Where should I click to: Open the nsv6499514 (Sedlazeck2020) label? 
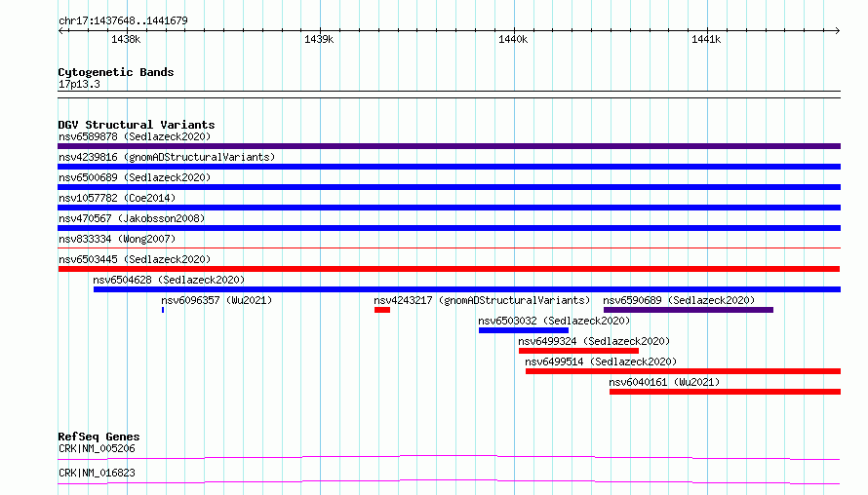coord(601,362)
